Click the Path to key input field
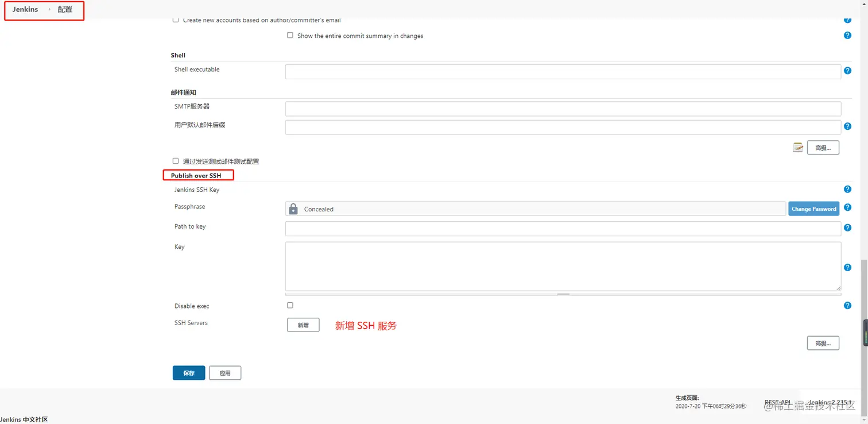This screenshot has width=868, height=424. coord(563,229)
